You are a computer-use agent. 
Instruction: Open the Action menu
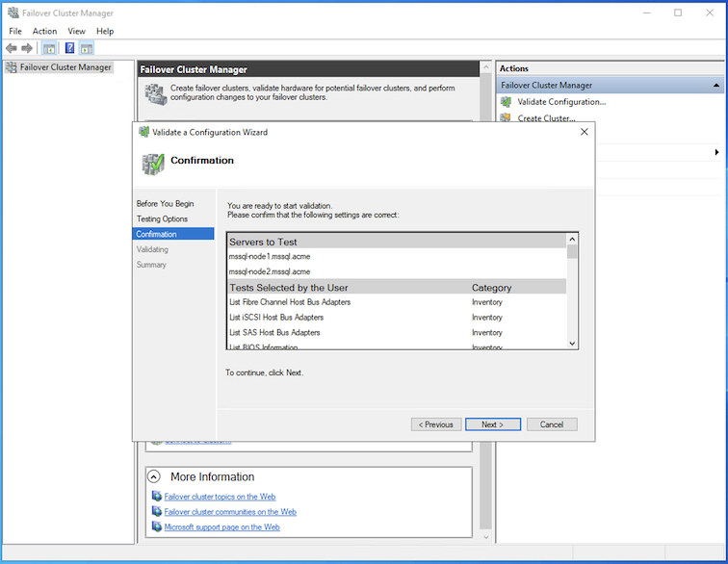click(x=44, y=31)
